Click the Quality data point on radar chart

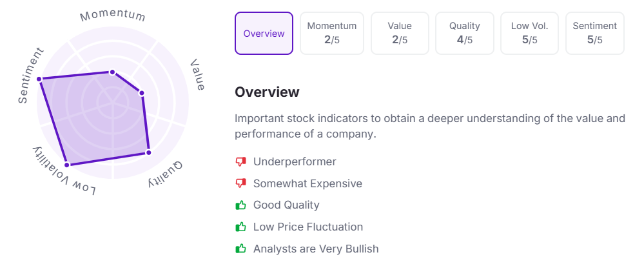[148, 152]
